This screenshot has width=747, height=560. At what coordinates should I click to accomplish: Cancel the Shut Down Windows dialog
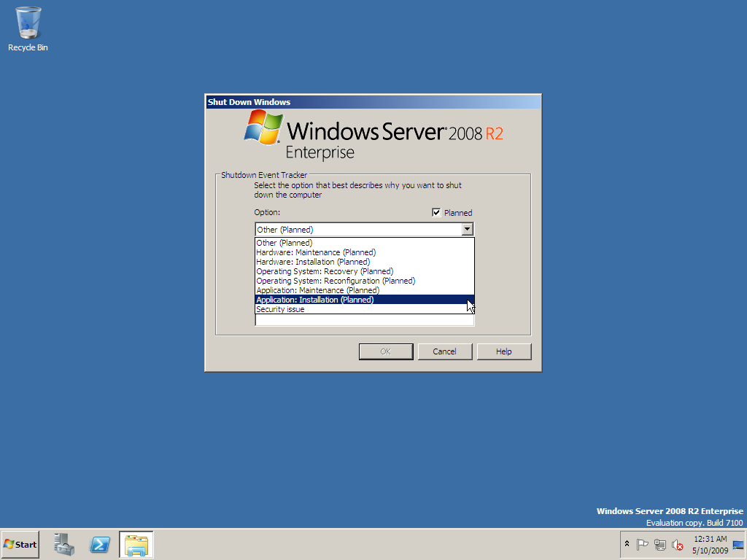click(445, 351)
